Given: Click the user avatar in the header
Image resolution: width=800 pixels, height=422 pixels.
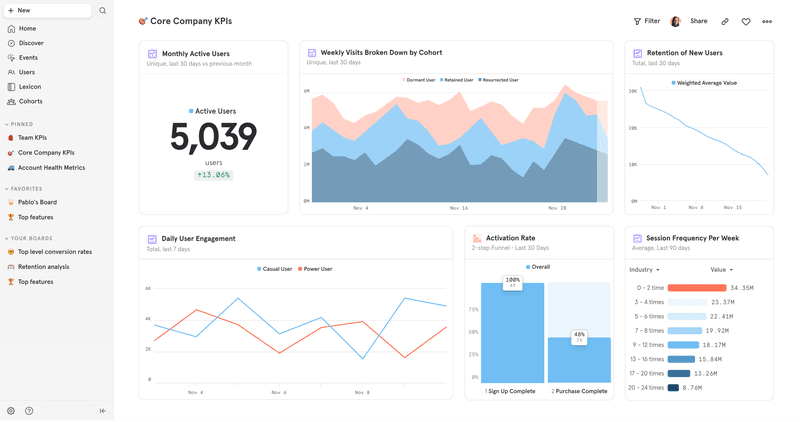Looking at the screenshot, I should (x=676, y=21).
